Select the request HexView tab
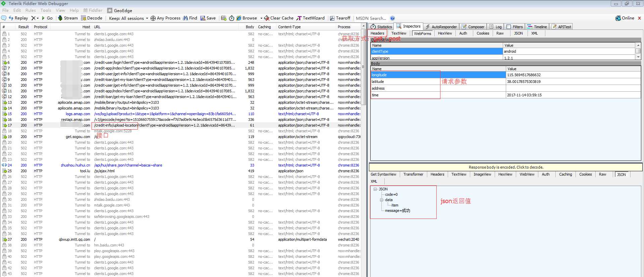 tap(445, 33)
